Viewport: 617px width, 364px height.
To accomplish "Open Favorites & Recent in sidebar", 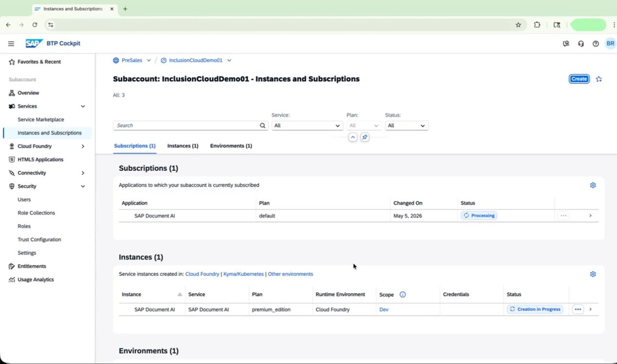I will click(x=39, y=62).
